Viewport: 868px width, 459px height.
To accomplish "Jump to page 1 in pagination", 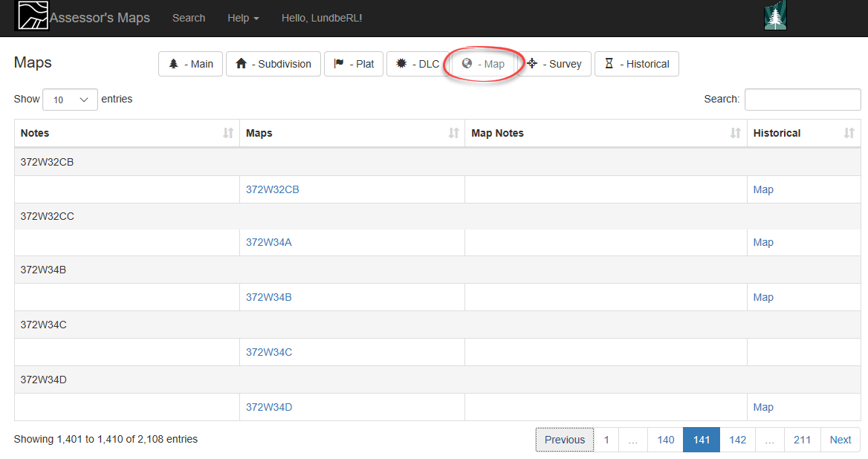I will [x=606, y=440].
